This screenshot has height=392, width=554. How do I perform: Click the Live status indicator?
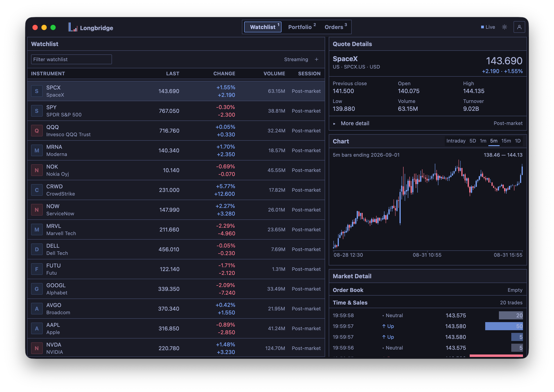488,27
